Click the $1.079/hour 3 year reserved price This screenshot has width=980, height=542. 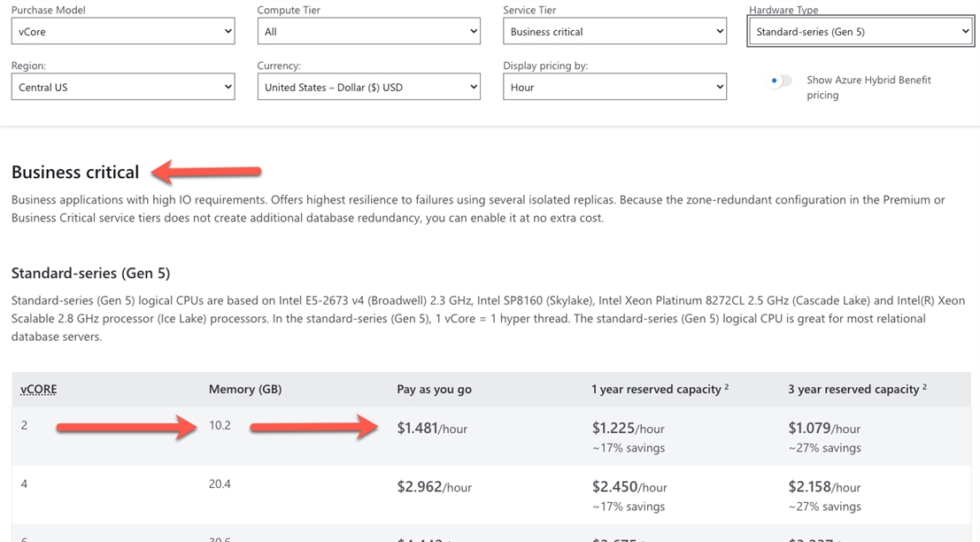[x=824, y=429]
